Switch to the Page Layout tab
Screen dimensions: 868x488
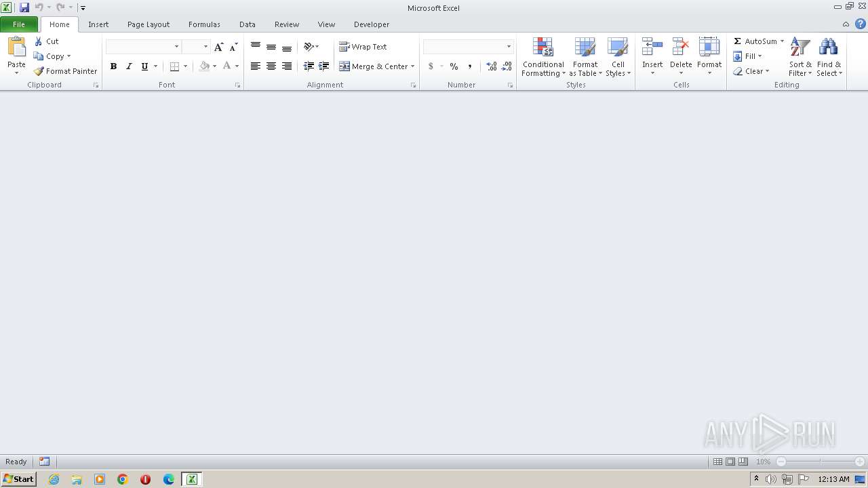click(x=149, y=24)
